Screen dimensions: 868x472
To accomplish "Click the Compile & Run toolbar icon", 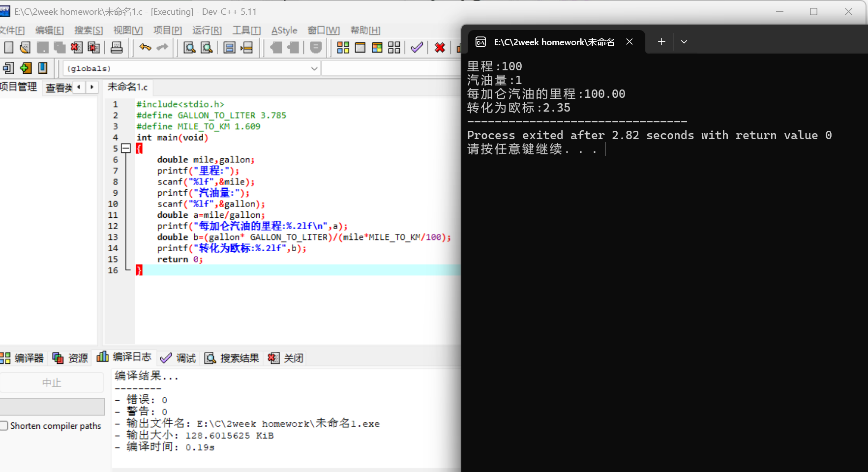I will (x=377, y=47).
